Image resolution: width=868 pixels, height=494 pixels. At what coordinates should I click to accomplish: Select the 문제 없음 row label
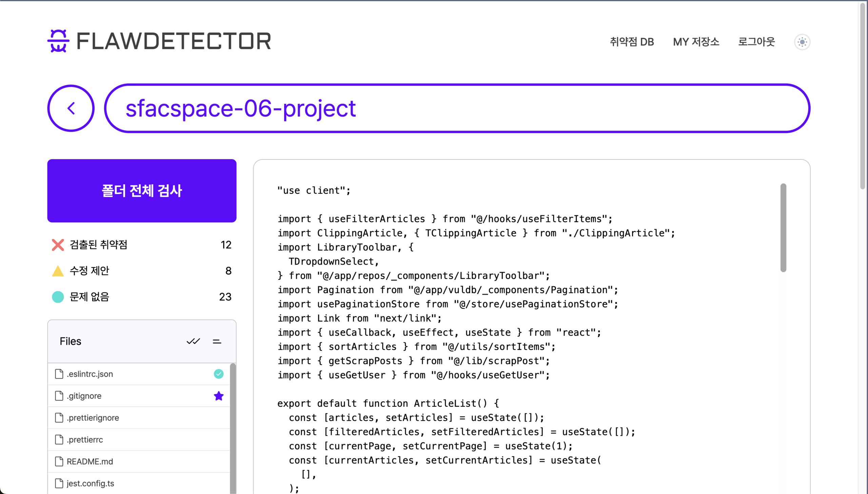click(89, 297)
